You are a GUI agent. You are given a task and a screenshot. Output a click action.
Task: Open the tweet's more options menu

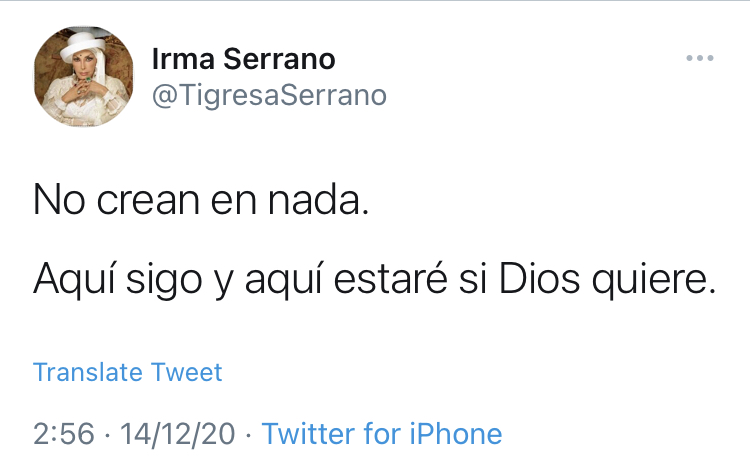700,59
